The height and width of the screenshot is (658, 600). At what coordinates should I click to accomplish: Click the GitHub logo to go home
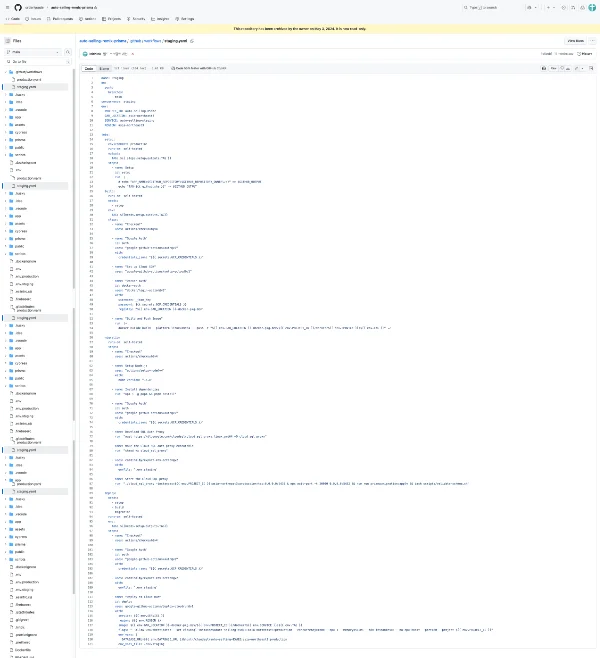[x=18, y=8]
